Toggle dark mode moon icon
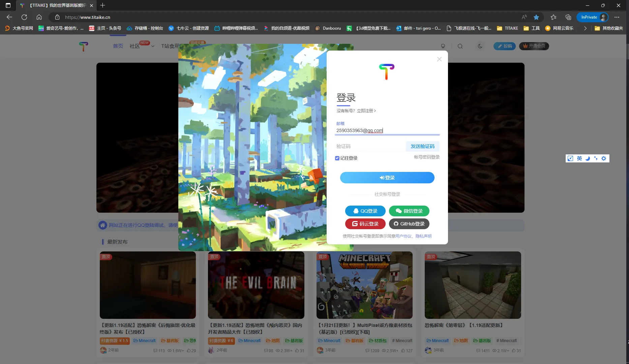This screenshot has height=364, width=629. [x=480, y=46]
